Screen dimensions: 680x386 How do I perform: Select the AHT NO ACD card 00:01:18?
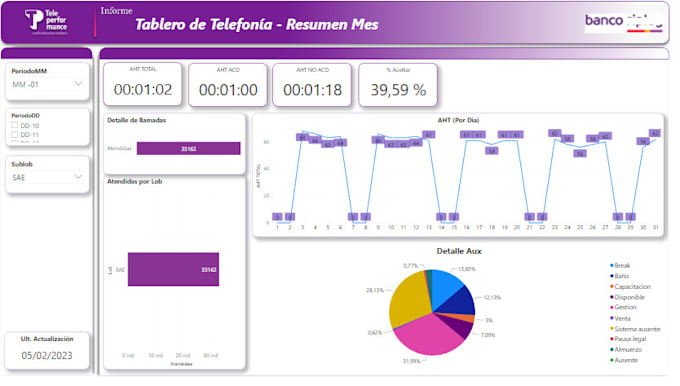312,85
